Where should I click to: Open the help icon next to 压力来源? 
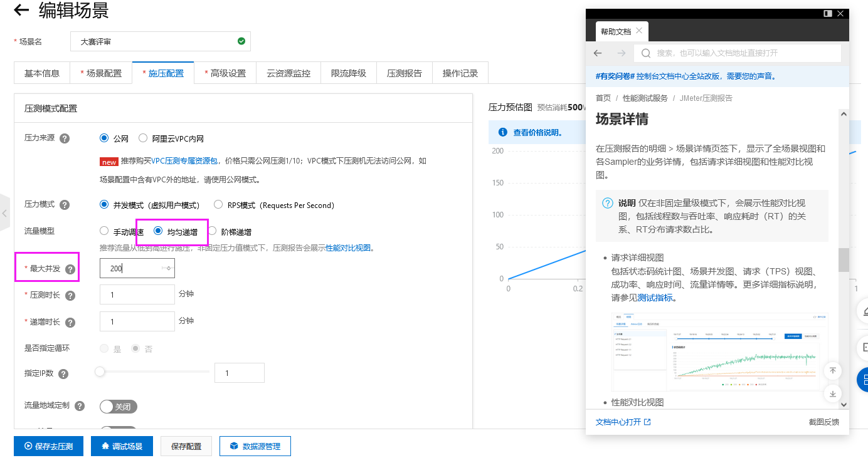coord(65,139)
